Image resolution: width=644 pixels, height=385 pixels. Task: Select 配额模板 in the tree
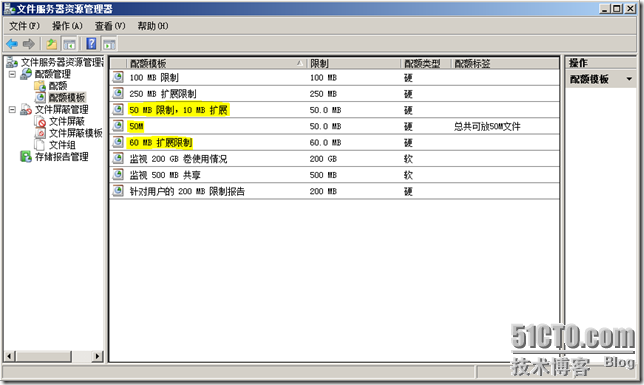[67, 98]
